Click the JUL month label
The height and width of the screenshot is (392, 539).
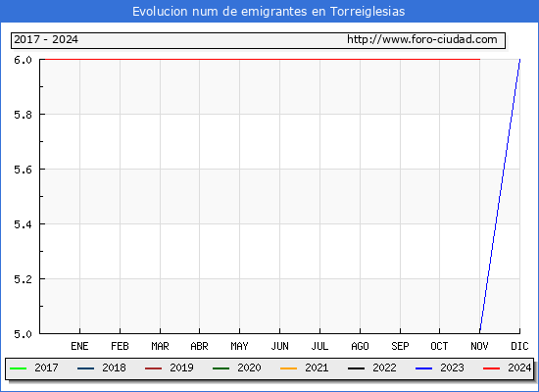pos(319,346)
